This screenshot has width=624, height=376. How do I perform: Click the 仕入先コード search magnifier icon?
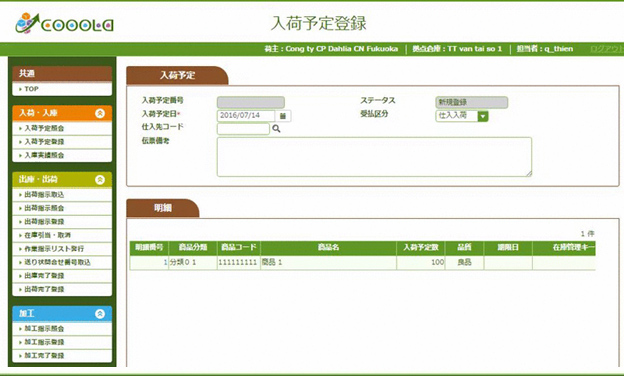point(276,129)
